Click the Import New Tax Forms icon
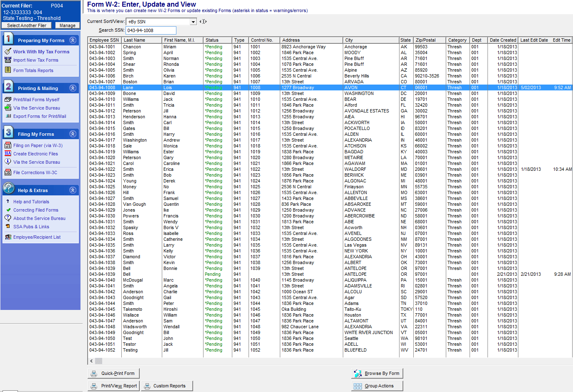The image size is (573, 392). [x=8, y=60]
